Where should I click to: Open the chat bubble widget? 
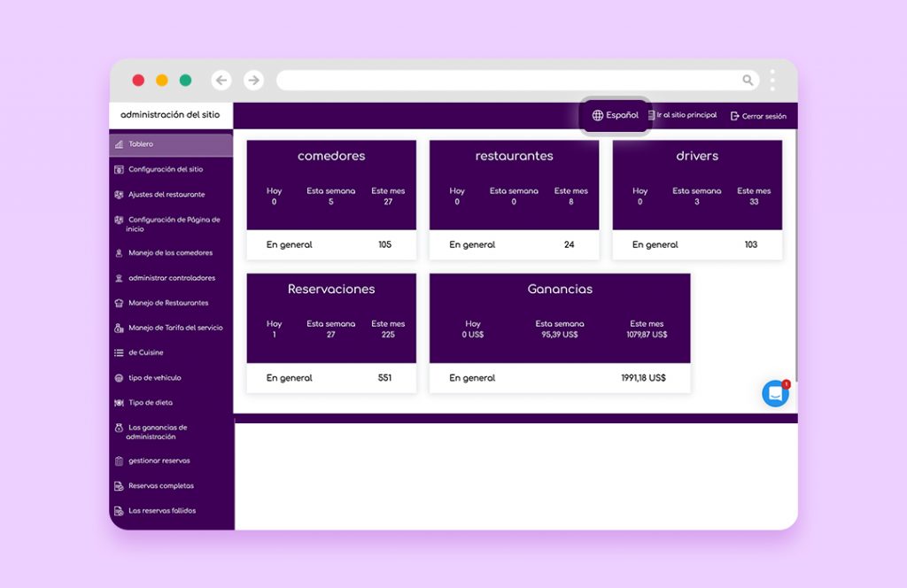(775, 394)
